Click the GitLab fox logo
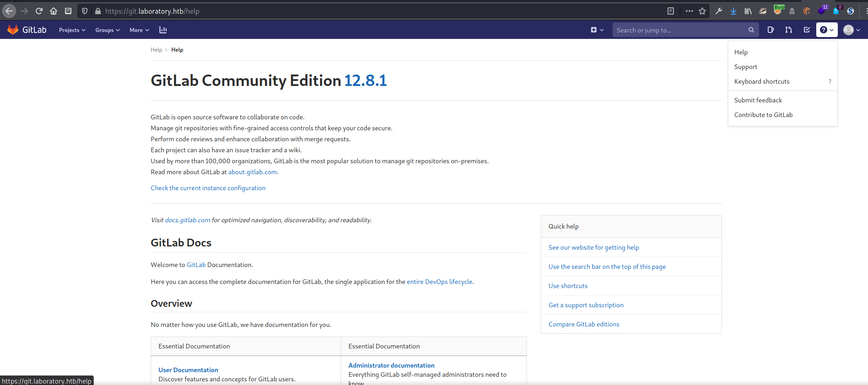 [x=13, y=30]
